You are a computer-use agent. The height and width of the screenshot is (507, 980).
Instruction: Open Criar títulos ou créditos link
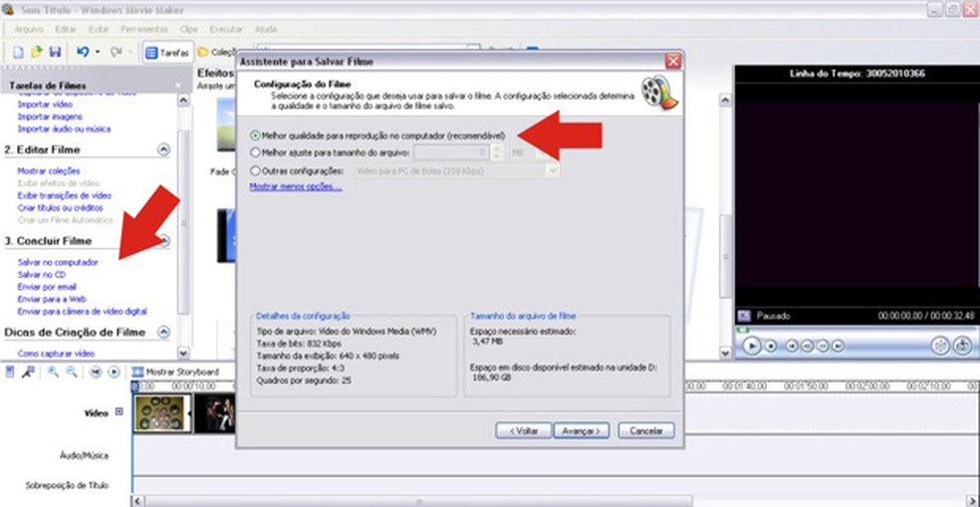[61, 207]
